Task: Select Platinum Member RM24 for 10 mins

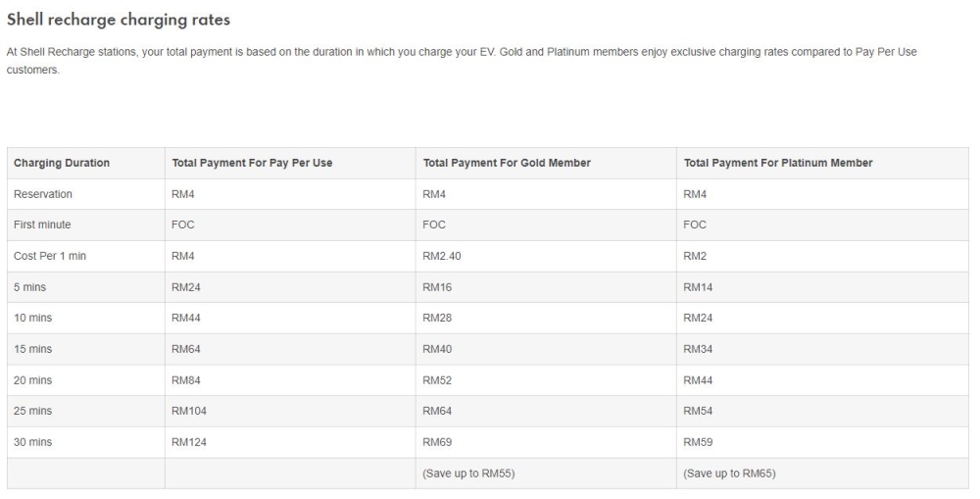Action: (698, 318)
